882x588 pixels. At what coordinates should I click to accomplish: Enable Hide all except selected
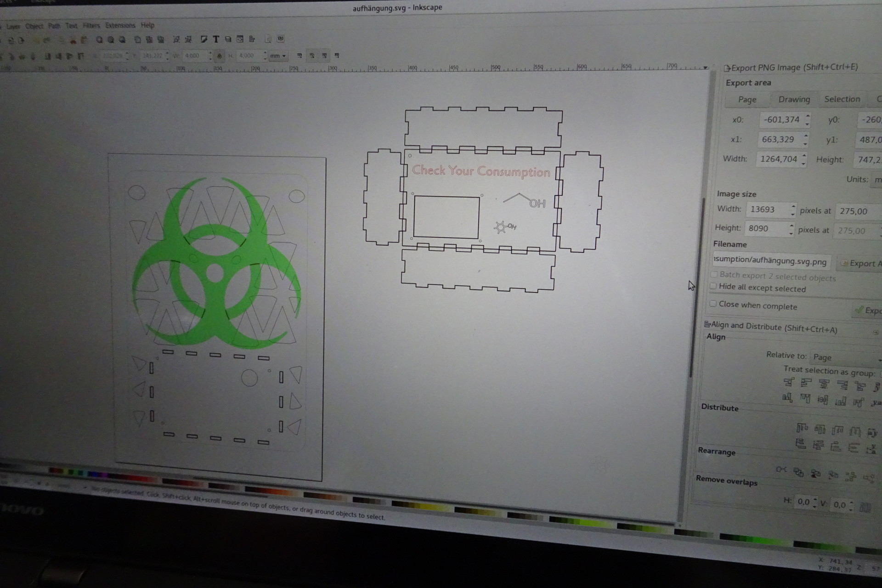(x=713, y=286)
